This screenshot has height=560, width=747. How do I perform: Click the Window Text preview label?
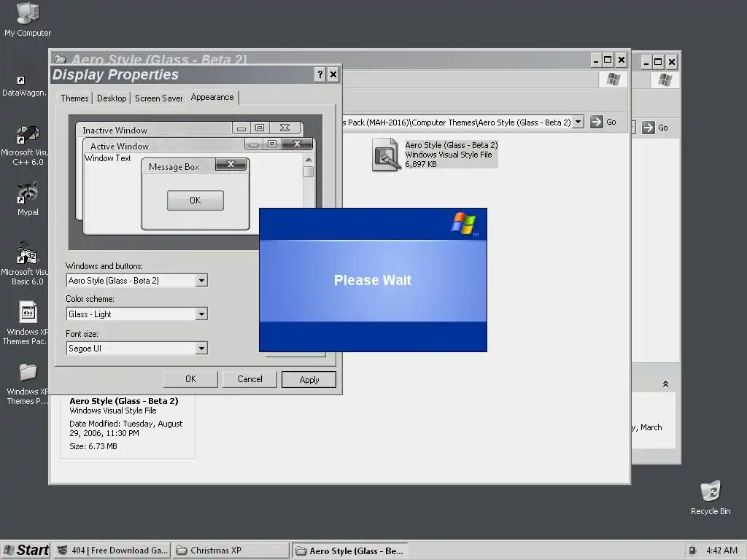(x=108, y=158)
